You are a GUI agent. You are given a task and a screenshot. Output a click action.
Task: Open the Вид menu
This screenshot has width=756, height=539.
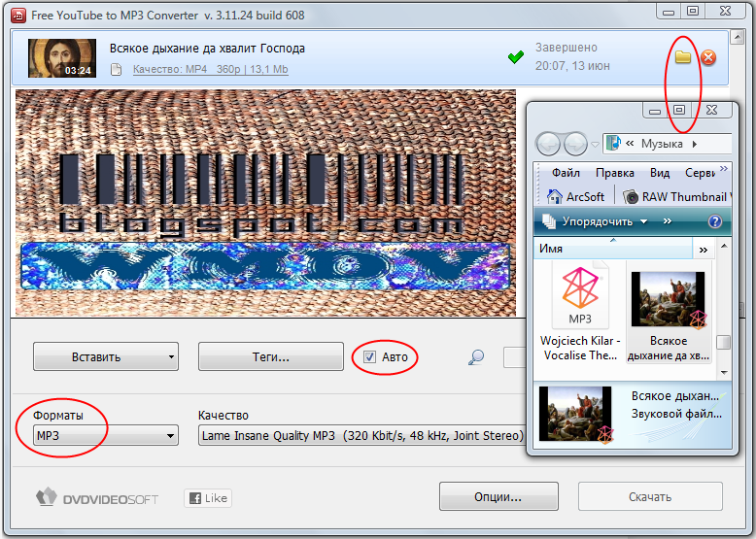tap(660, 173)
